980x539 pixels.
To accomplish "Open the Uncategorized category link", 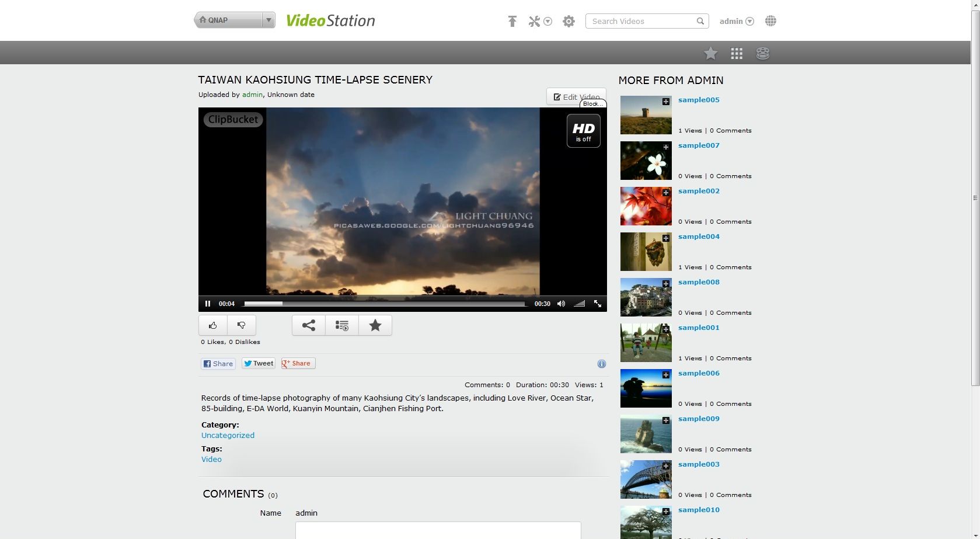I will [x=228, y=436].
